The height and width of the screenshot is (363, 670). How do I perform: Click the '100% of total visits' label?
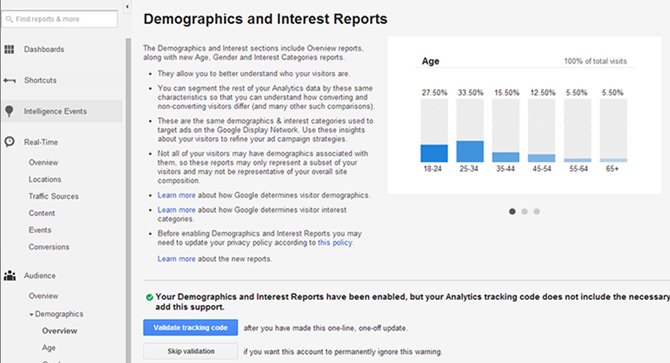(595, 61)
